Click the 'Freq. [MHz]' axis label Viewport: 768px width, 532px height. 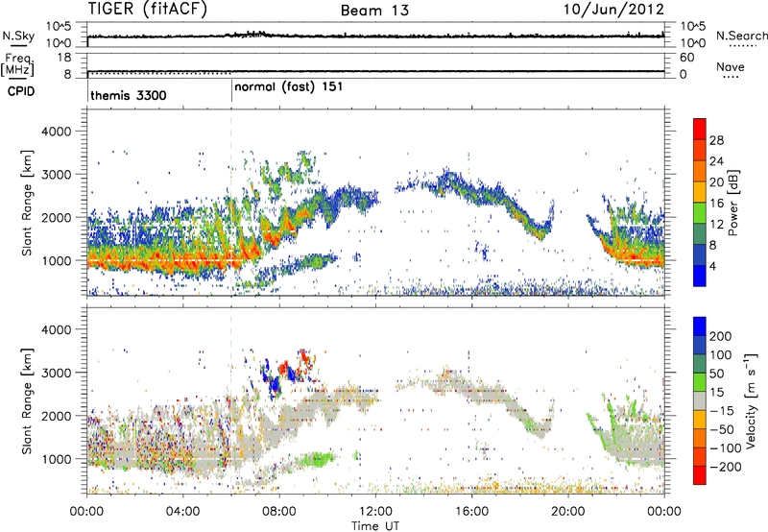(x=17, y=65)
